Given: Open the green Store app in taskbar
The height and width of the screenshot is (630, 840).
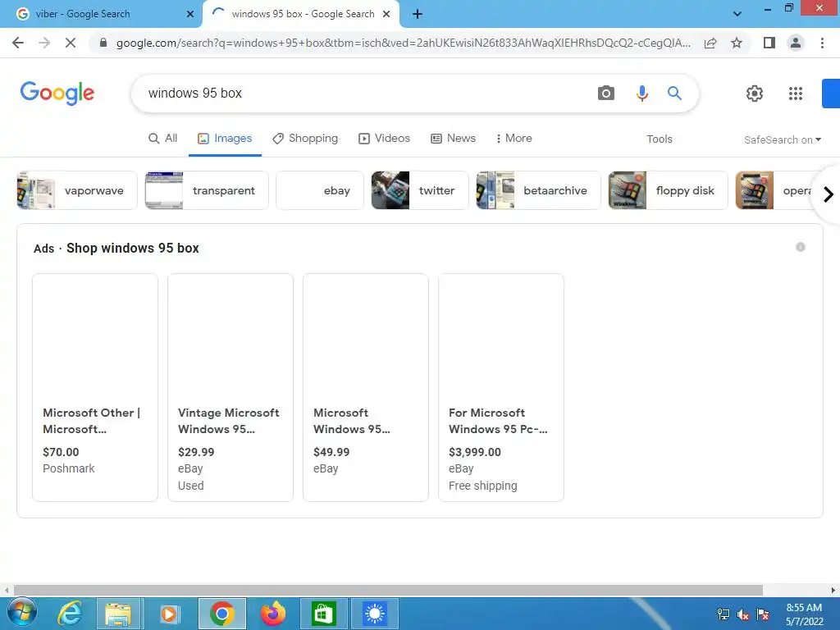Looking at the screenshot, I should point(323,614).
